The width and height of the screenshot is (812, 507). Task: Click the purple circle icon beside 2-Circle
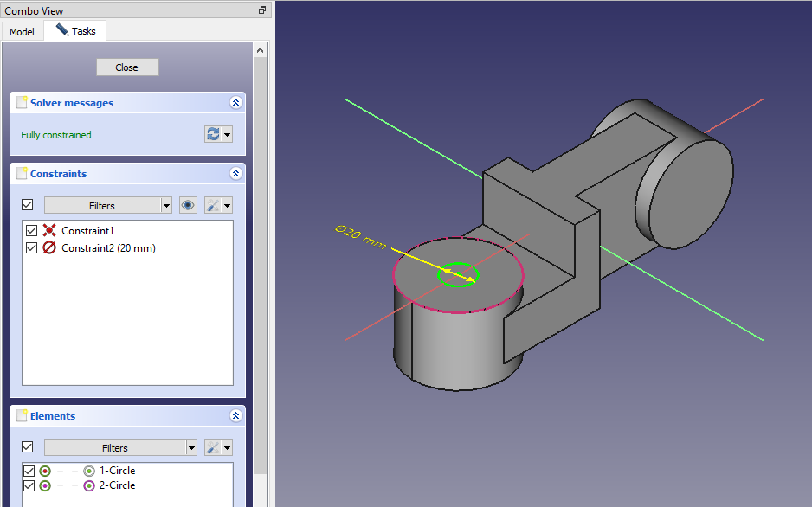coord(89,485)
